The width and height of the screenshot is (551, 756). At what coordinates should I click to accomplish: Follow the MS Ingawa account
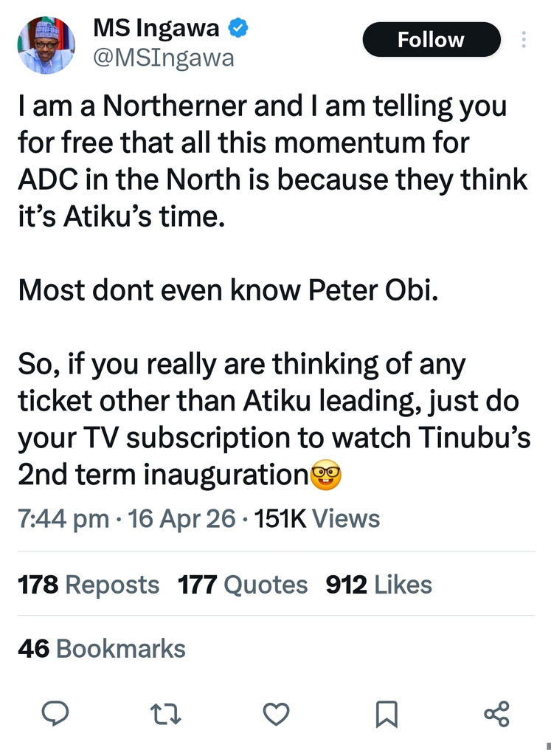(x=431, y=40)
